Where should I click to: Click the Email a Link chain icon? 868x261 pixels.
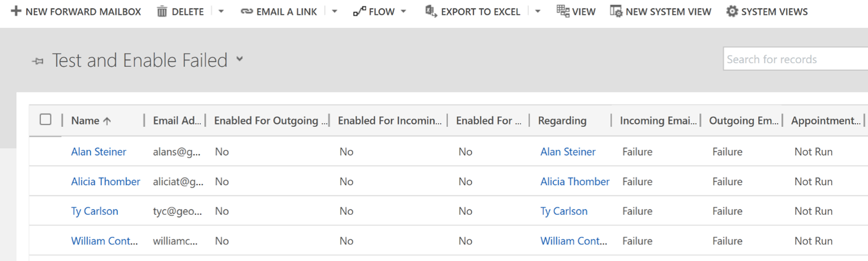(246, 12)
